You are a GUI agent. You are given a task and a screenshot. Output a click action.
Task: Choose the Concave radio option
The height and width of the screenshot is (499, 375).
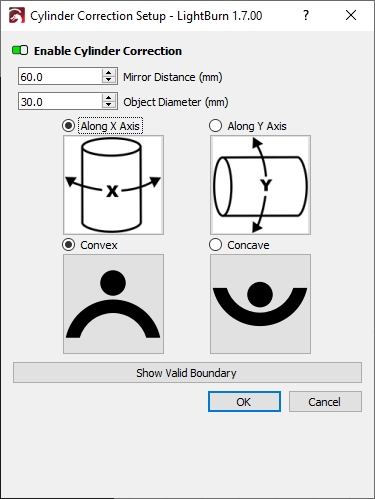coord(215,245)
